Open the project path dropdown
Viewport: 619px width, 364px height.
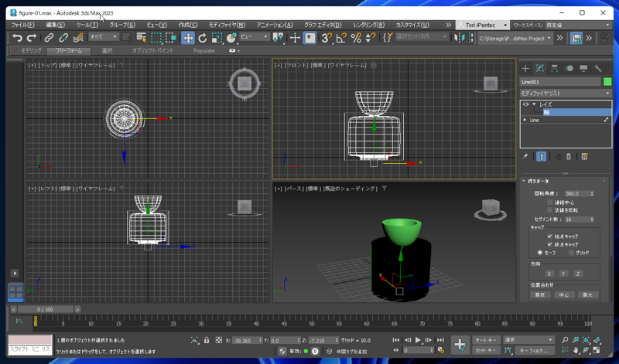[x=515, y=38]
